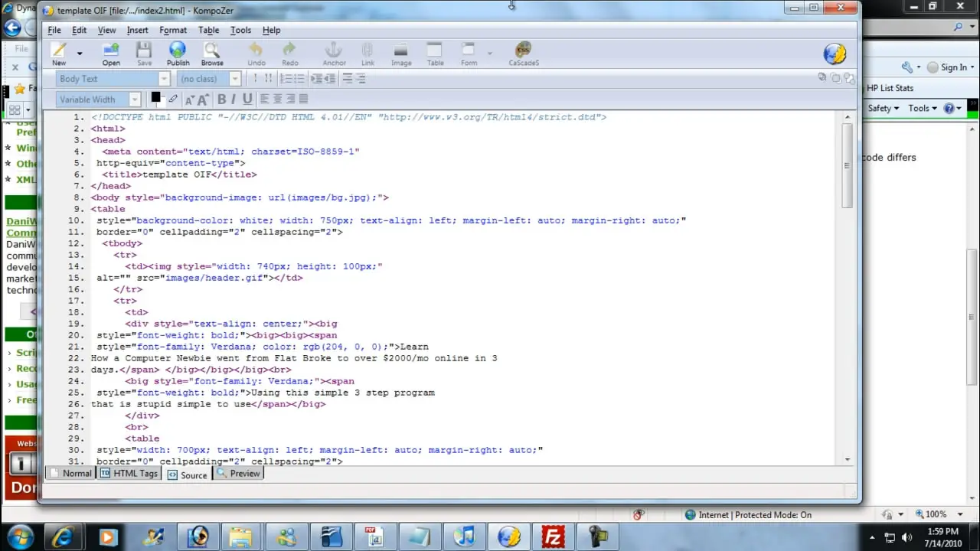Align text right
980x551 pixels.
[x=290, y=99]
